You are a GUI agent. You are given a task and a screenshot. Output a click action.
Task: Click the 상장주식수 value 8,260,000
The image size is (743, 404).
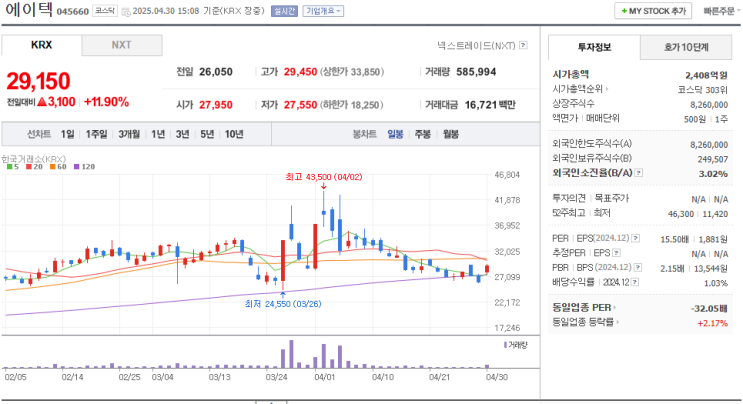709,105
